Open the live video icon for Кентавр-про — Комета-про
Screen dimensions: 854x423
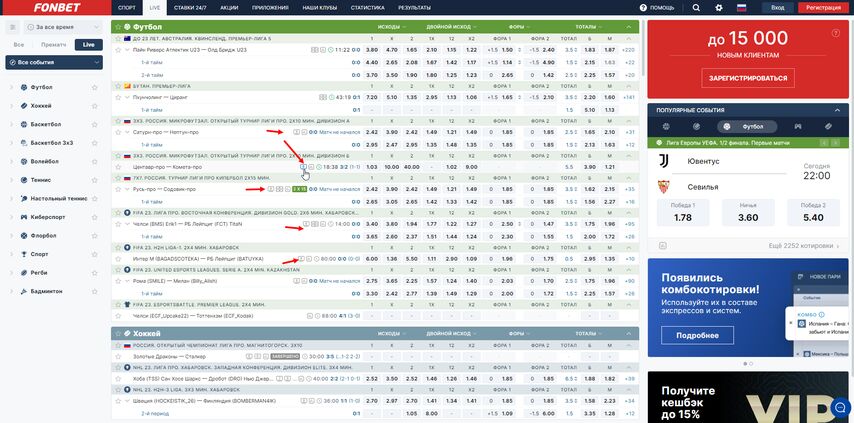(303, 167)
